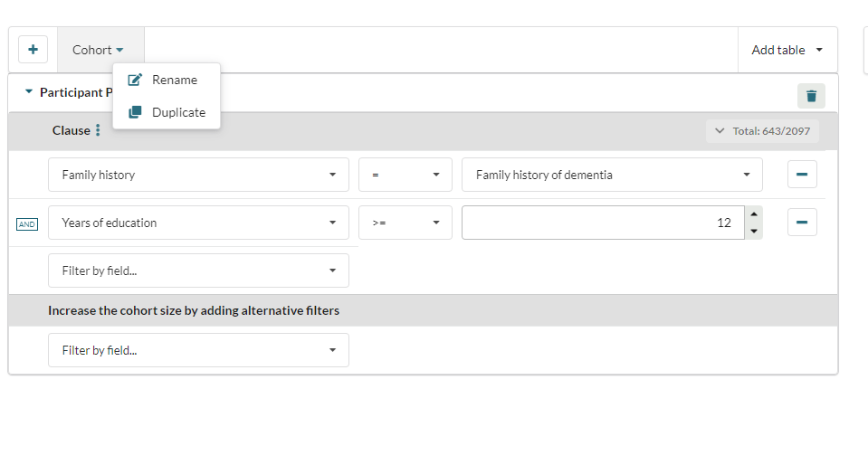This screenshot has height=465, width=868.
Task: Remove the Family history filter row
Action: click(802, 175)
